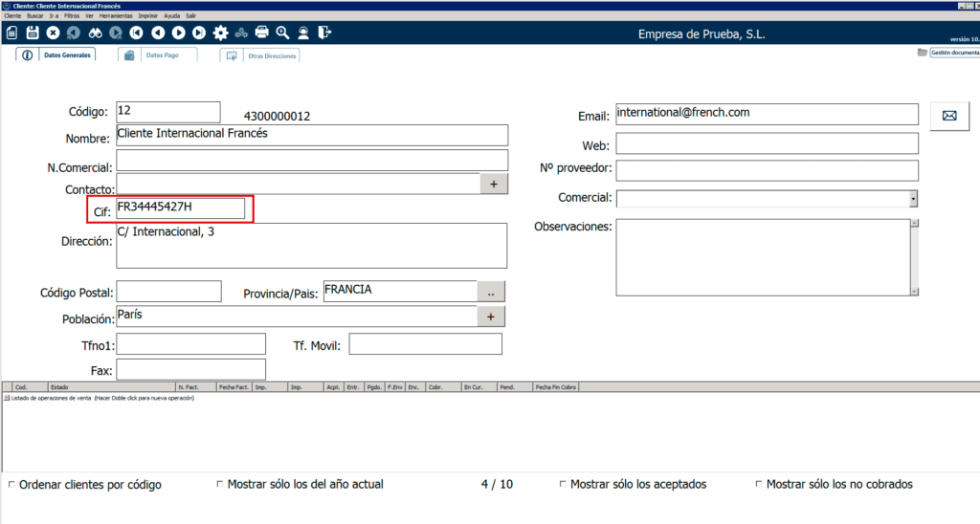Jump to the last client record
Viewport: 980px width, 524px height.
coord(198,33)
